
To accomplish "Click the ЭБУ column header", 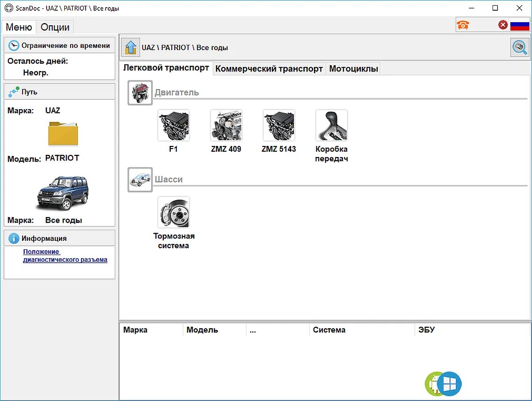I will coord(473,330).
